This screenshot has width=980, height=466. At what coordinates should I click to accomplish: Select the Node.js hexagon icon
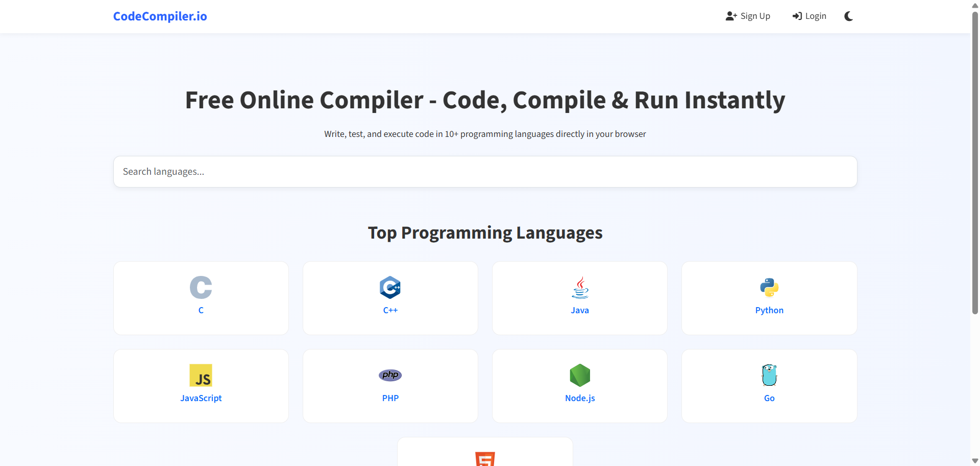coord(579,375)
